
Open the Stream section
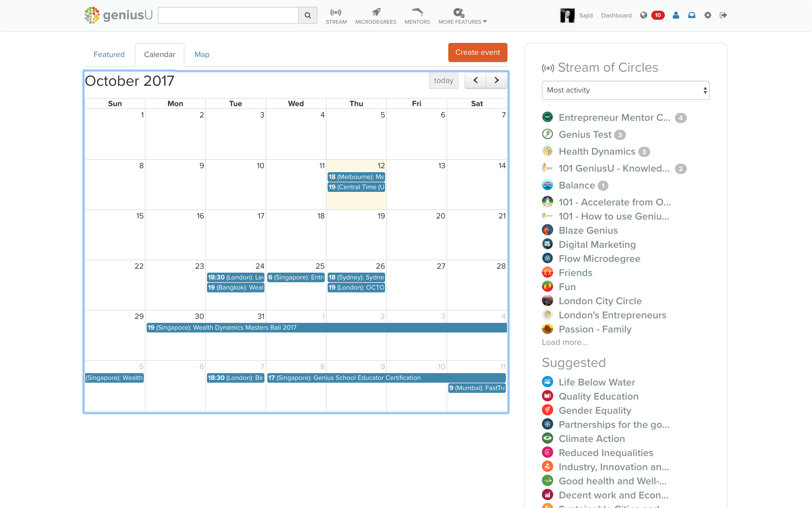coord(336,16)
